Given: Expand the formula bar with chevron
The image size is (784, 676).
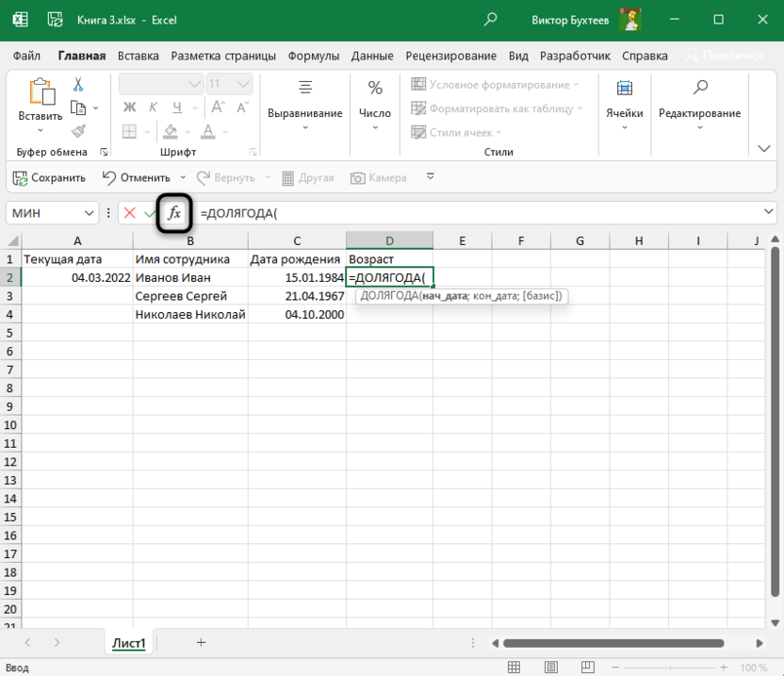Looking at the screenshot, I should (769, 211).
